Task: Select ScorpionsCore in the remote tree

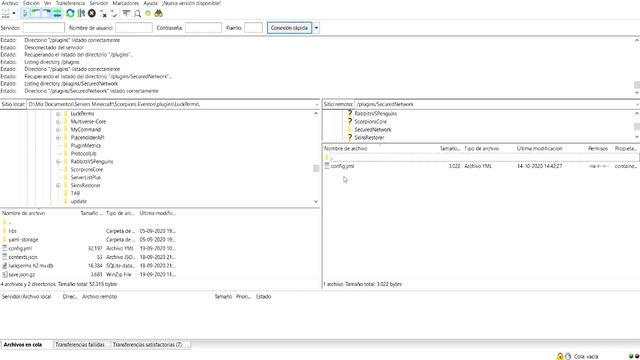Action: [x=370, y=122]
